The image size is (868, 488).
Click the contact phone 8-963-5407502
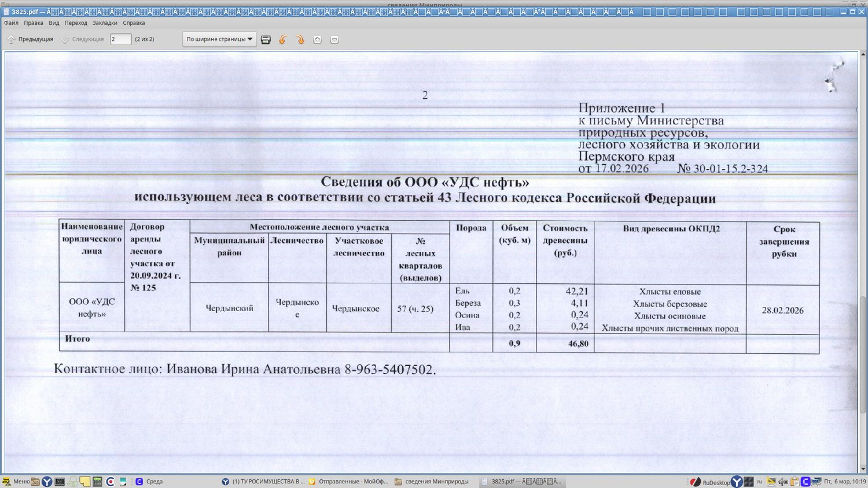coord(390,369)
